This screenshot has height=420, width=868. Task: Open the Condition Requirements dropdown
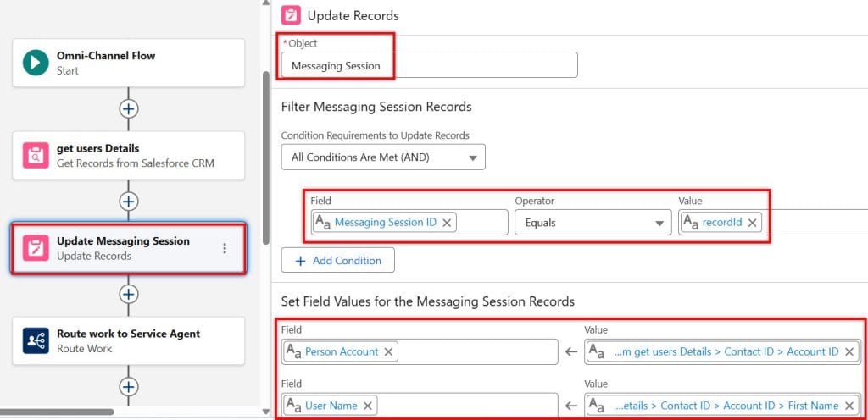[383, 157]
